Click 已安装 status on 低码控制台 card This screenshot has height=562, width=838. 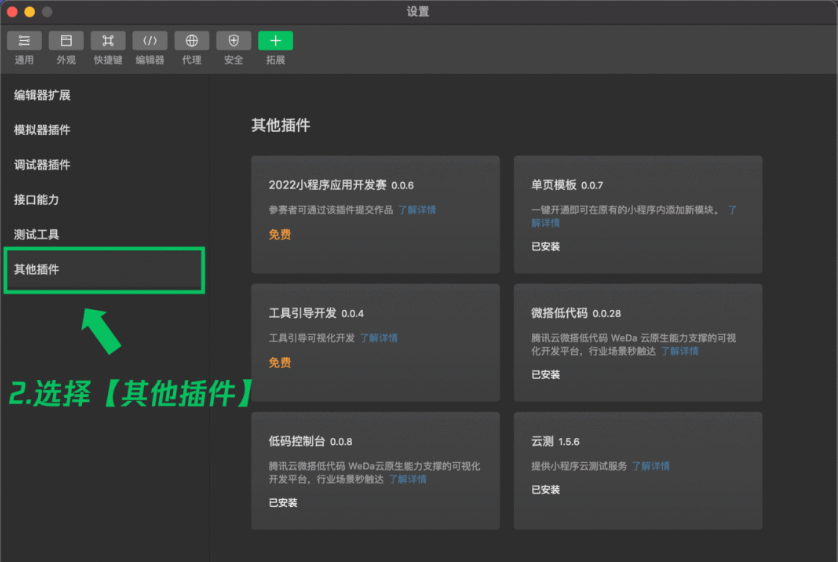click(x=283, y=503)
